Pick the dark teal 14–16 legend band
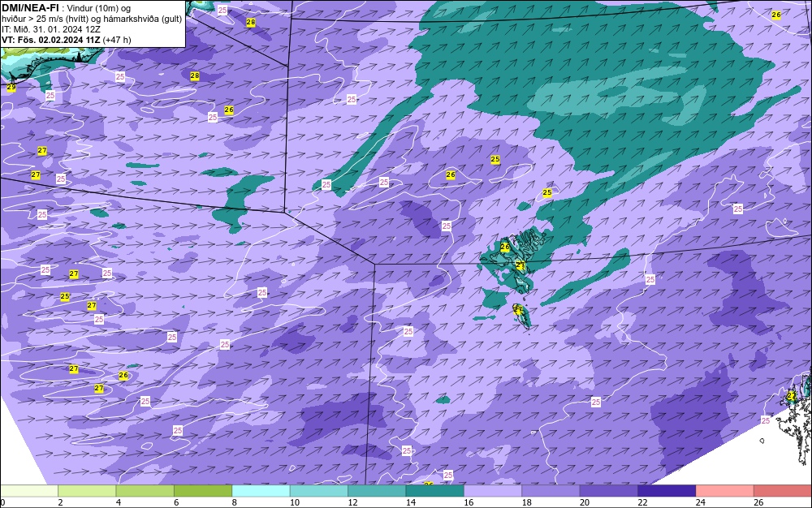 [x=435, y=491]
